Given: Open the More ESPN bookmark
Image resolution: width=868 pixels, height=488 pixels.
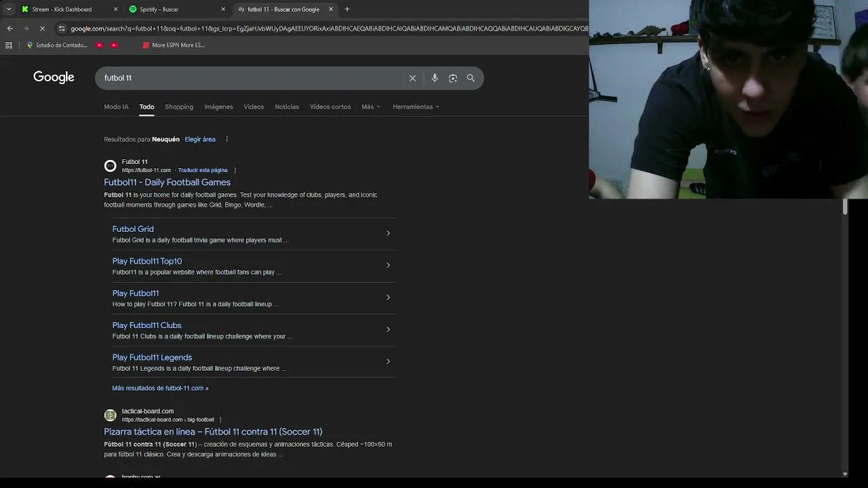Looking at the screenshot, I should click(174, 45).
